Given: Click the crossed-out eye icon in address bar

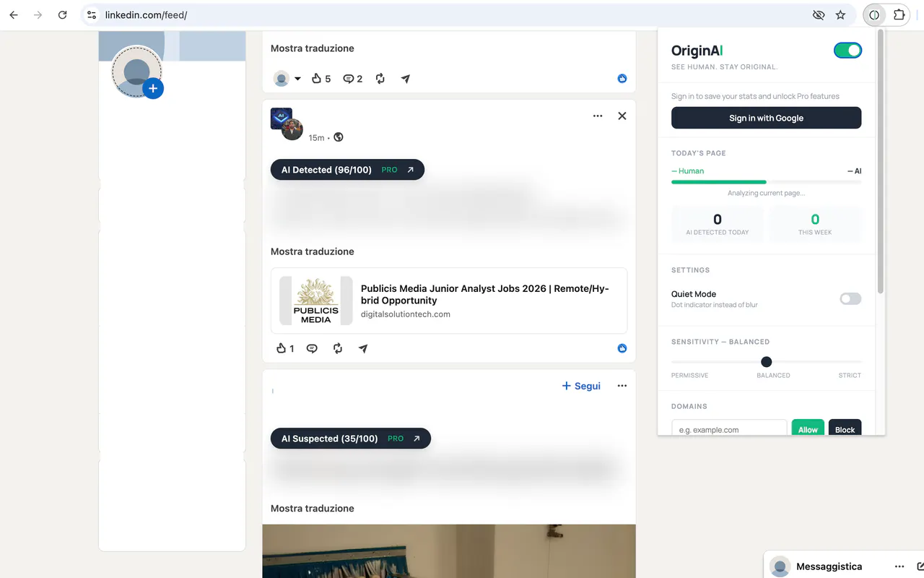Looking at the screenshot, I should pos(818,14).
